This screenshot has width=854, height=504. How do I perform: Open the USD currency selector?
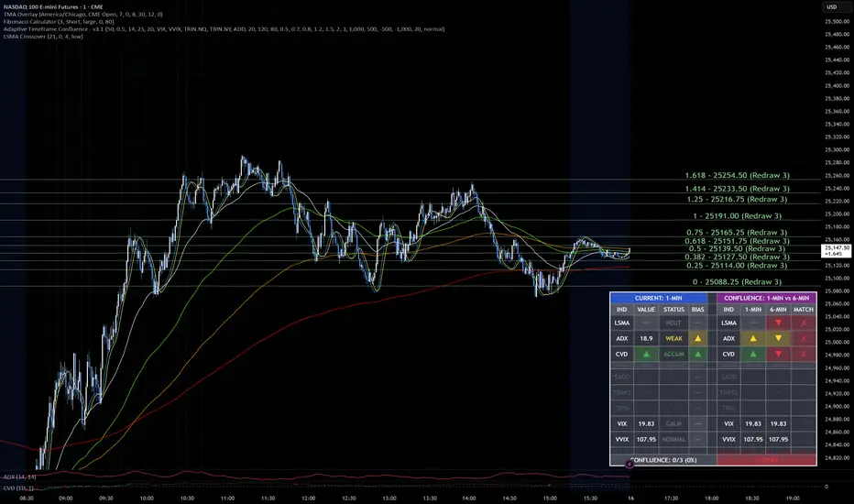point(832,7)
